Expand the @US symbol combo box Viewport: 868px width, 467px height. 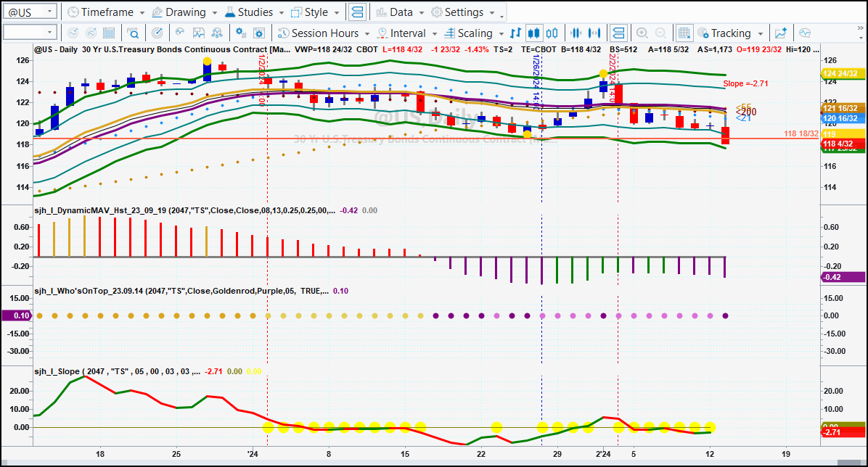point(49,11)
